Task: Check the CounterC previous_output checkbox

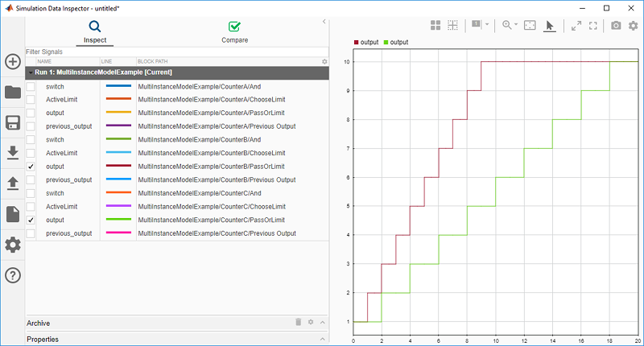Action: point(31,233)
